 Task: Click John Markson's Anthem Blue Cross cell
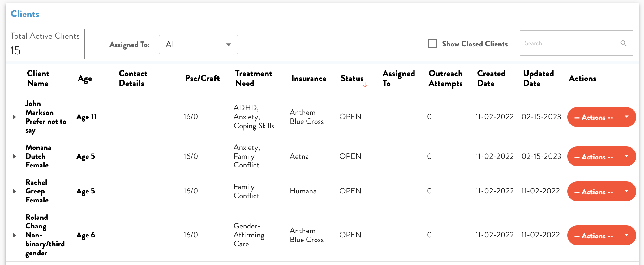pyautogui.click(x=307, y=117)
